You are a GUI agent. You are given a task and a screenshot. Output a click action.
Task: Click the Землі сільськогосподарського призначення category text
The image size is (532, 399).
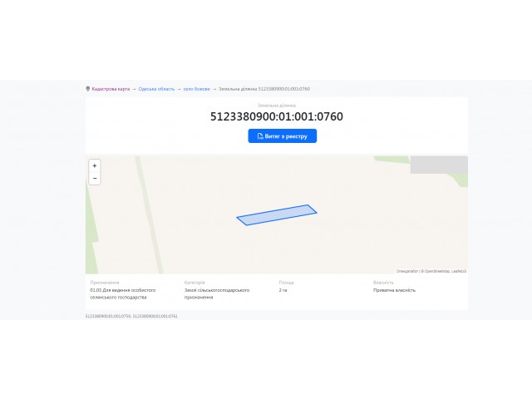click(217, 293)
